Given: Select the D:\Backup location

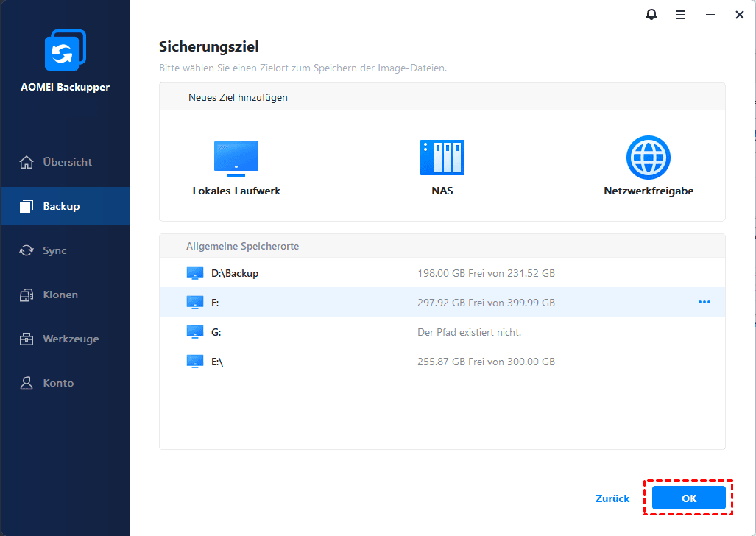Looking at the screenshot, I should [235, 273].
